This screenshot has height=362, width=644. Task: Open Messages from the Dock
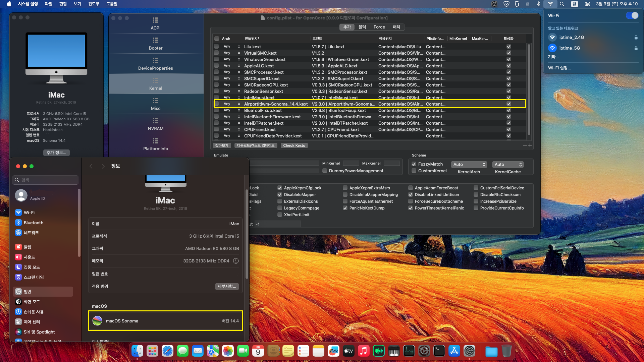pyautogui.click(x=182, y=351)
